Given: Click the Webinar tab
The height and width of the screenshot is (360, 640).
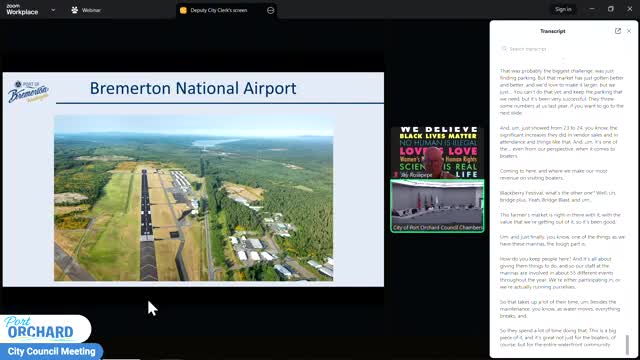Looking at the screenshot, I should coord(86,10).
